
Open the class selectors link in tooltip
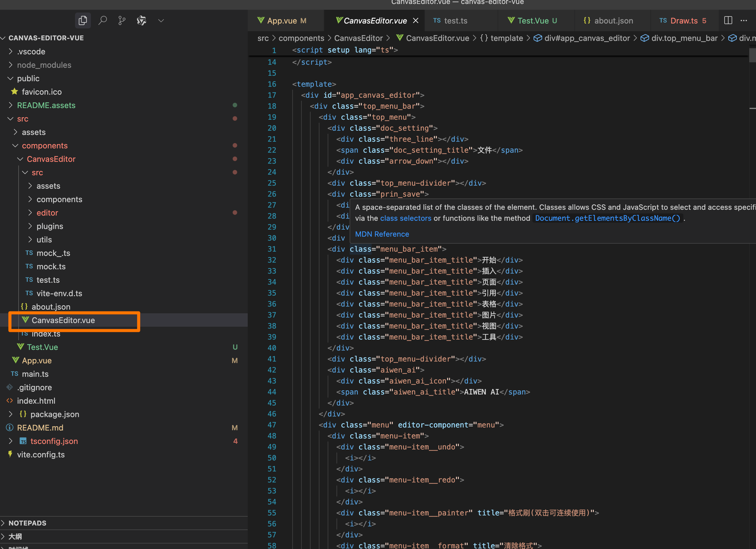pyautogui.click(x=406, y=218)
